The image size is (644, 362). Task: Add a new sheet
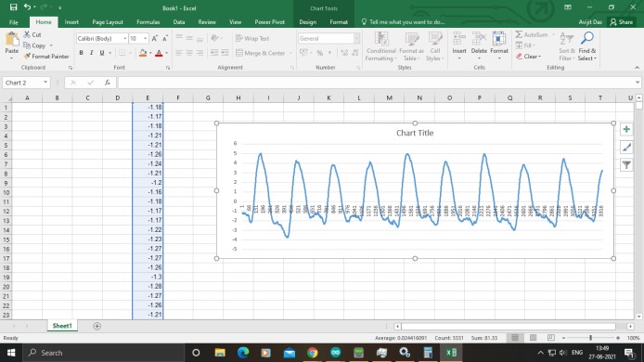(x=97, y=326)
